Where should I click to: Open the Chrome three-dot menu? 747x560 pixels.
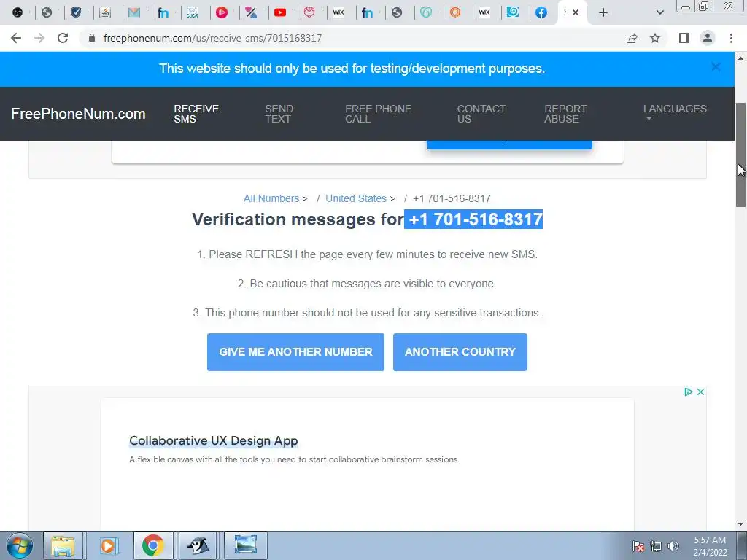(x=731, y=38)
